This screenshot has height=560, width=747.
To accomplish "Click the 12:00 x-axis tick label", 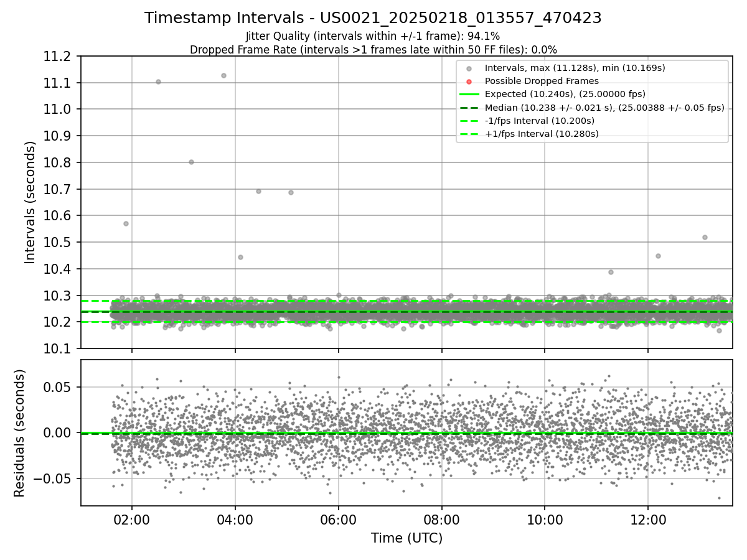I will point(648,520).
